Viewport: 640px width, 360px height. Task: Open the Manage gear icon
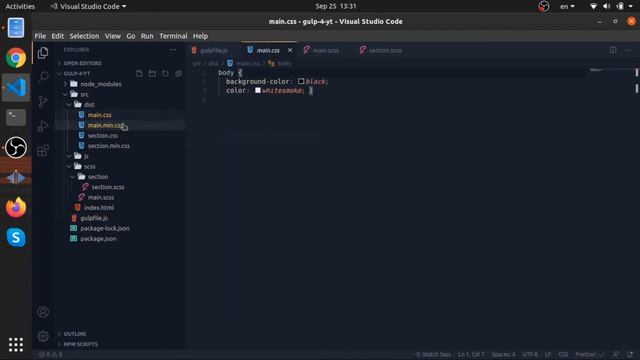43,336
